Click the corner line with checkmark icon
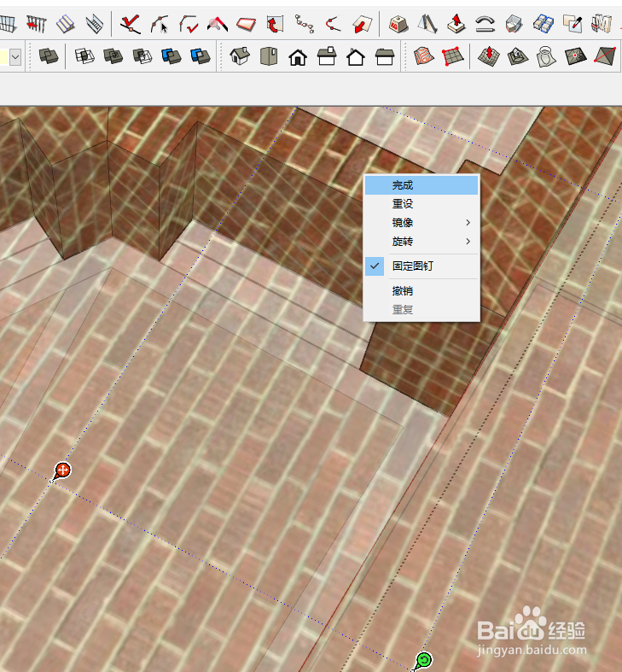The image size is (622, 672). [189, 25]
